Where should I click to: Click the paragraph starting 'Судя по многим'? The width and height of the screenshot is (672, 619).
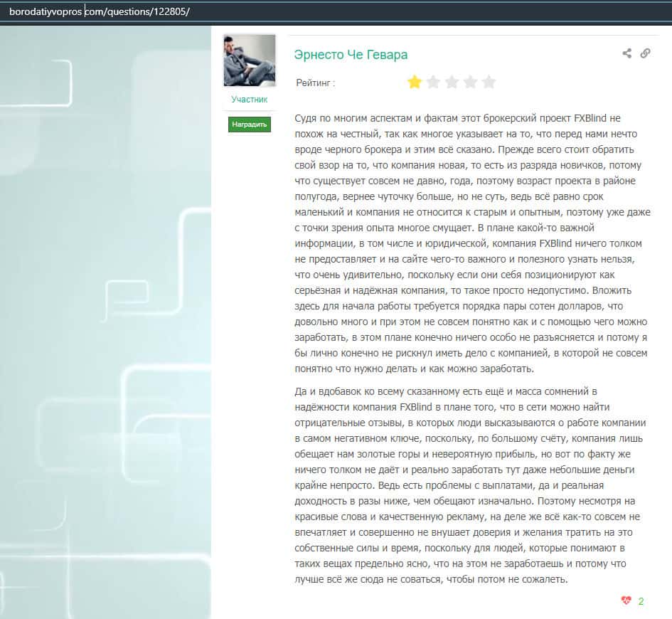point(472,243)
